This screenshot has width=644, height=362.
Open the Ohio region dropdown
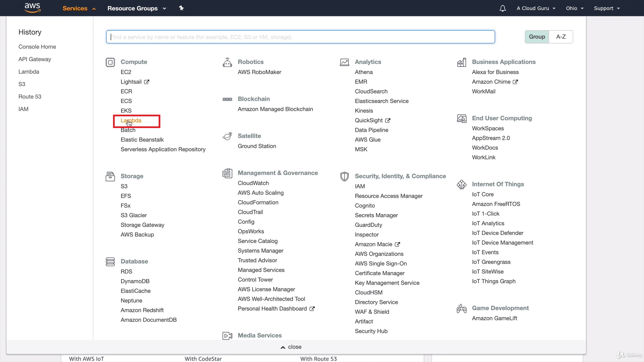(575, 8)
